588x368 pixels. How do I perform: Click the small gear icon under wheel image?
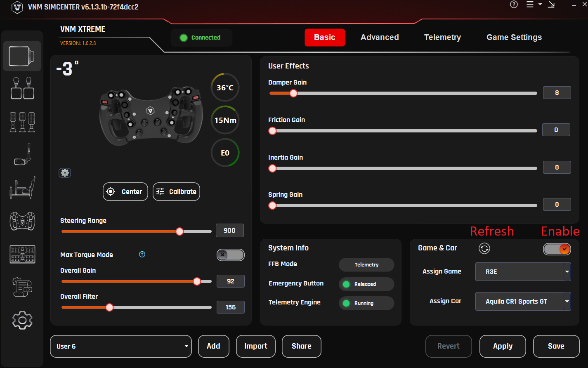(x=65, y=172)
